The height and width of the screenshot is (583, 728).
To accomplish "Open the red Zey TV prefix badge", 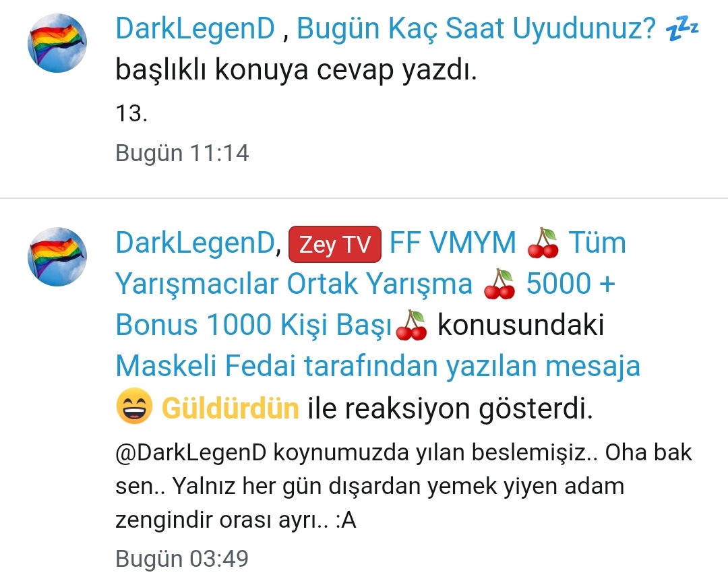I will tap(335, 244).
